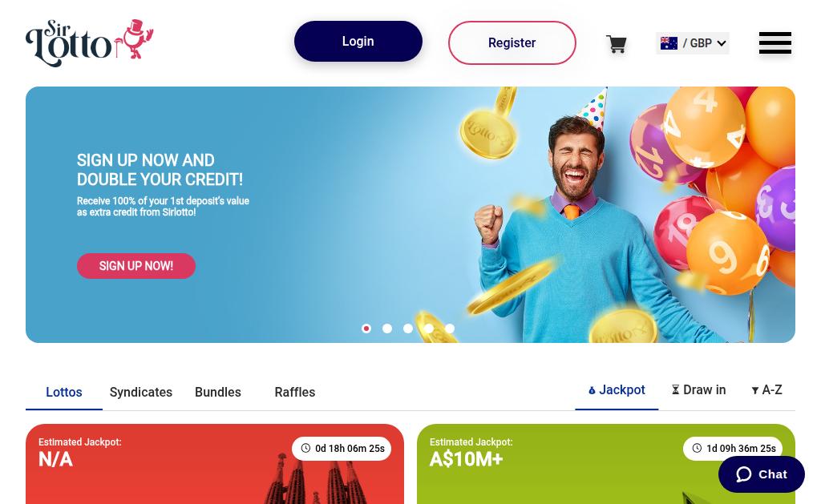
Task: Click the speech bubble Chat icon
Action: 743,474
